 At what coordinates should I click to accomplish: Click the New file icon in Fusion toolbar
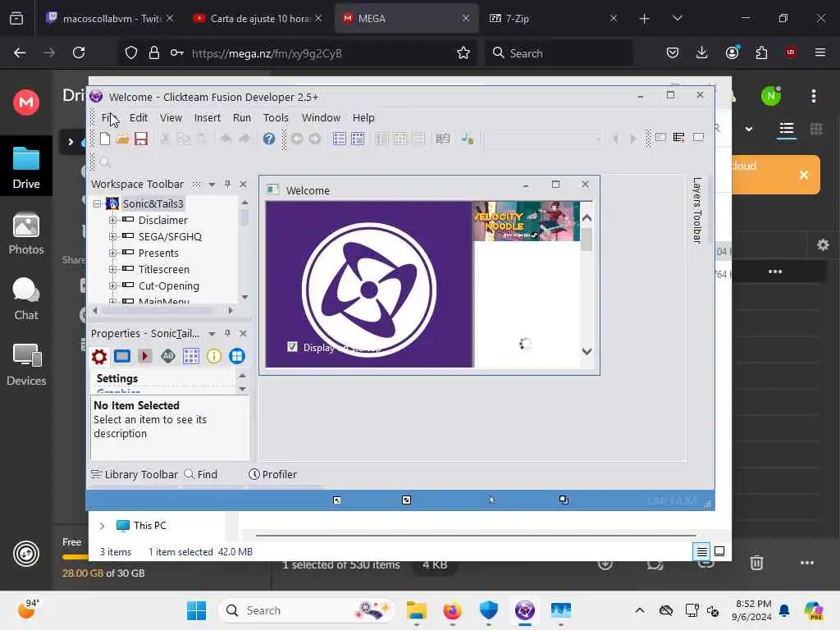[105, 139]
